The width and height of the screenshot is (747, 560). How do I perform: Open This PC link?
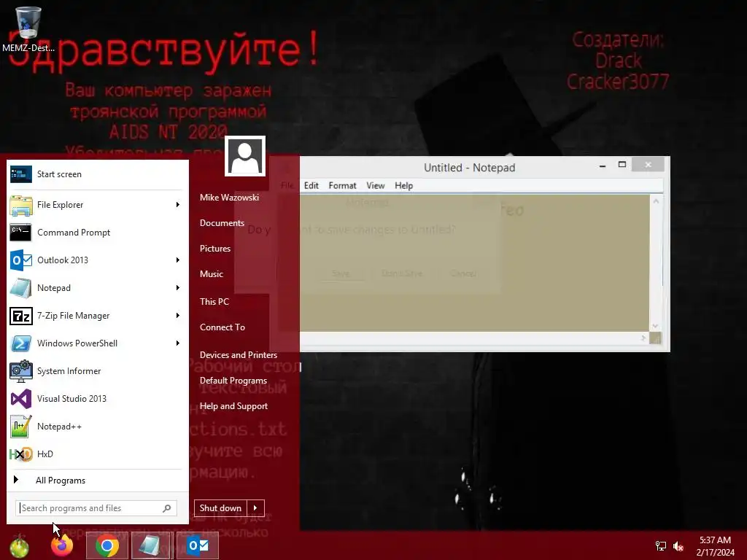click(214, 302)
